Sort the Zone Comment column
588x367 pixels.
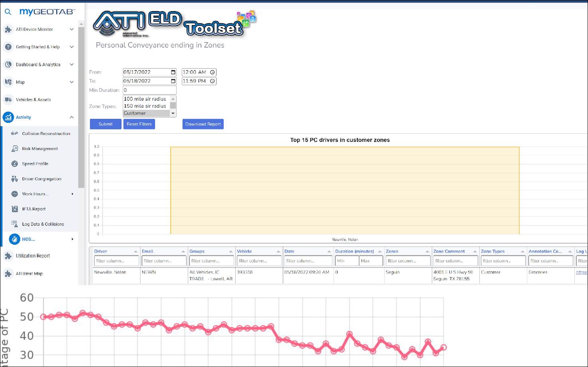[x=475, y=252]
